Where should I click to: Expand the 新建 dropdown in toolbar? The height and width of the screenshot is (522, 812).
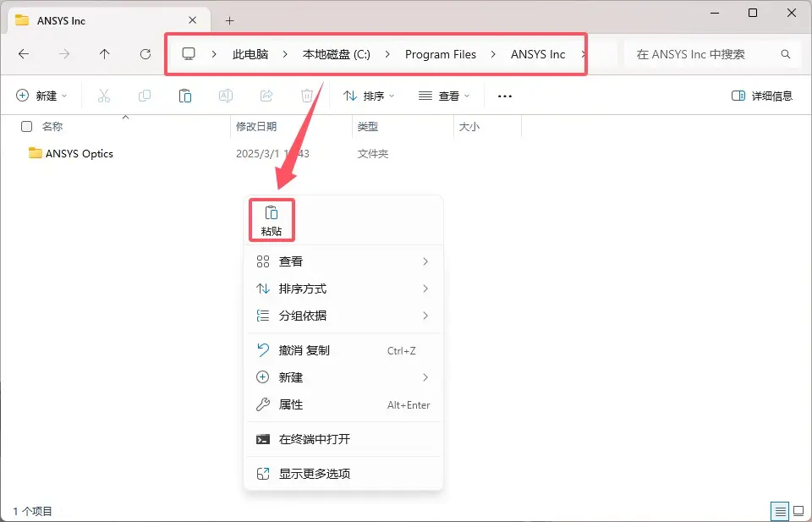pyautogui.click(x=41, y=96)
